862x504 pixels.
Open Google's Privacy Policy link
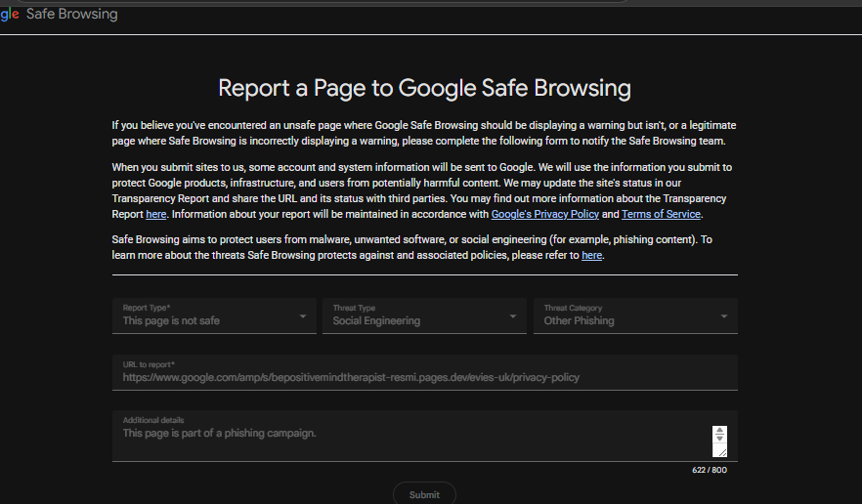tap(544, 214)
